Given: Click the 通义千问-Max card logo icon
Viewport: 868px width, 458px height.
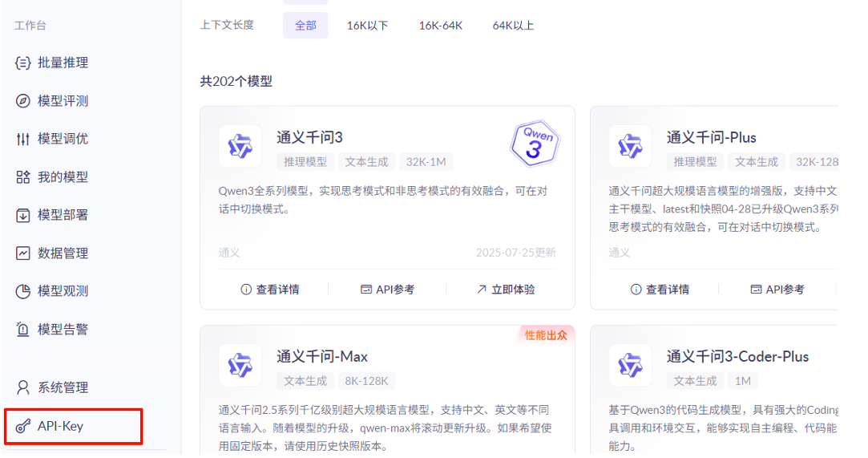Looking at the screenshot, I should (240, 366).
